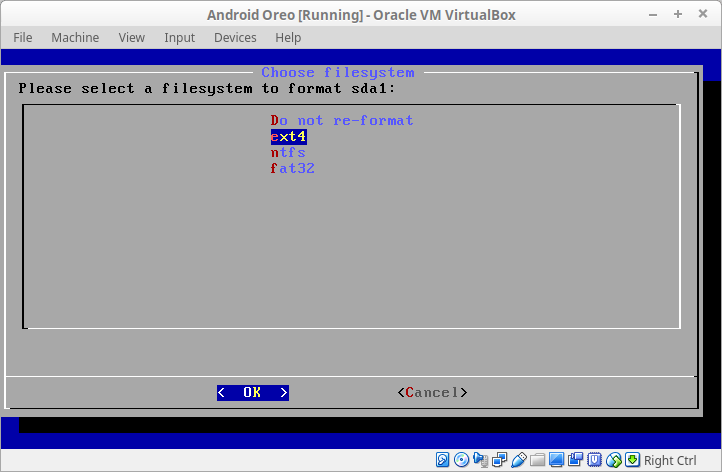This screenshot has width=722, height=472.
Task: Click the Right Ctrl host key label
Action: 670,460
